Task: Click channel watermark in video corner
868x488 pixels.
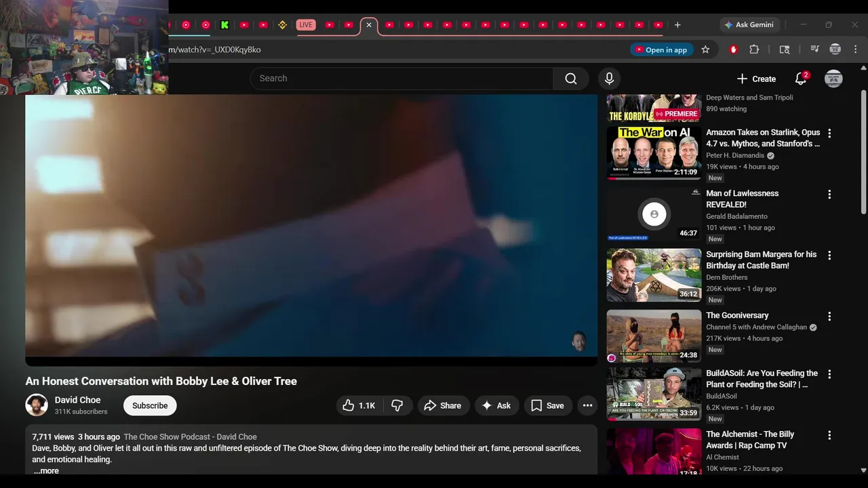Action: click(x=578, y=341)
